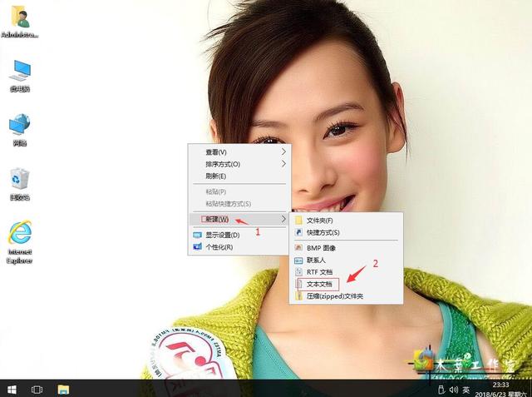The image size is (532, 397).
Task: Click the arrow beside 新建(W)
Action: [x=283, y=220]
